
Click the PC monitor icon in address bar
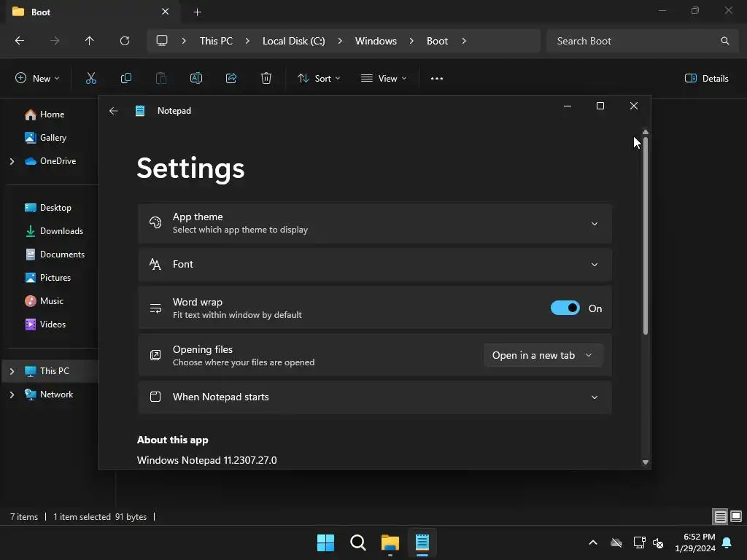pyautogui.click(x=162, y=41)
